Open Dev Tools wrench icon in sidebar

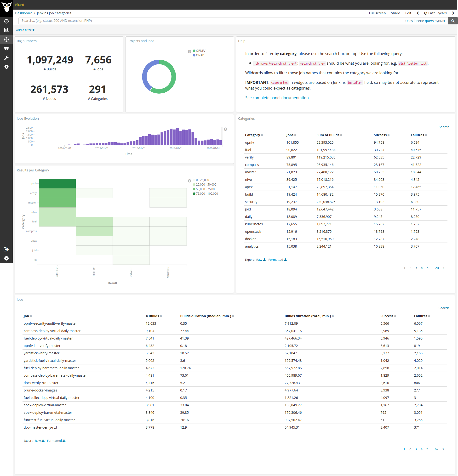[6, 57]
